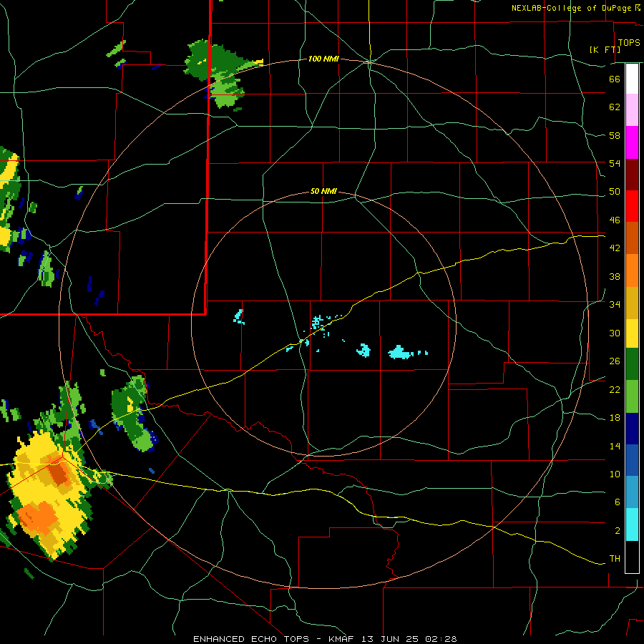
Task: Click legend value "46"
Action: pos(615,220)
